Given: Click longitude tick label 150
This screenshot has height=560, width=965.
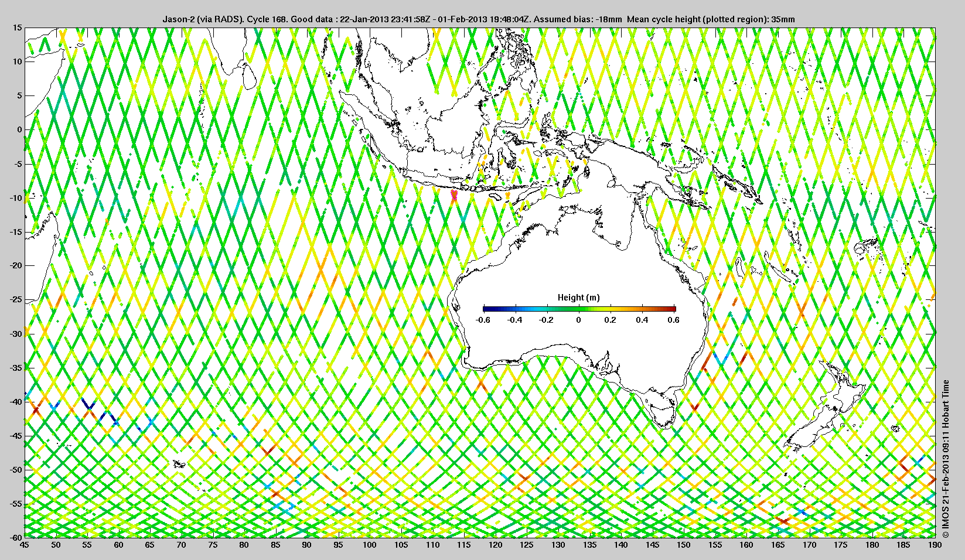Looking at the screenshot, I should tap(684, 545).
